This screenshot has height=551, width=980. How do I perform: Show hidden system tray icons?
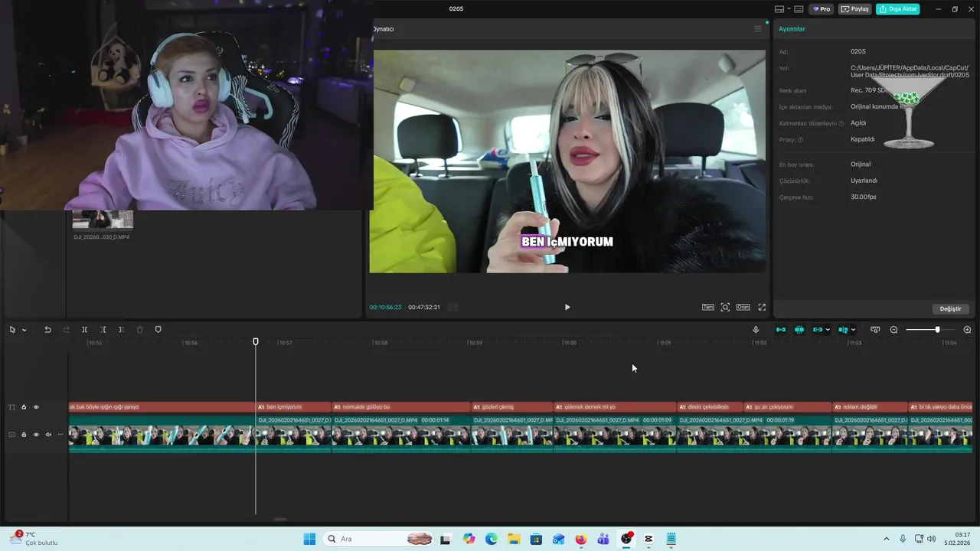pos(887,539)
